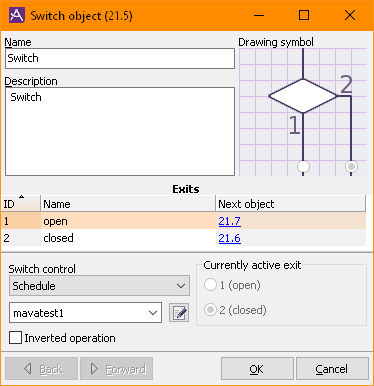Select the closed exit row
The image size is (374, 386).
(x=184, y=238)
